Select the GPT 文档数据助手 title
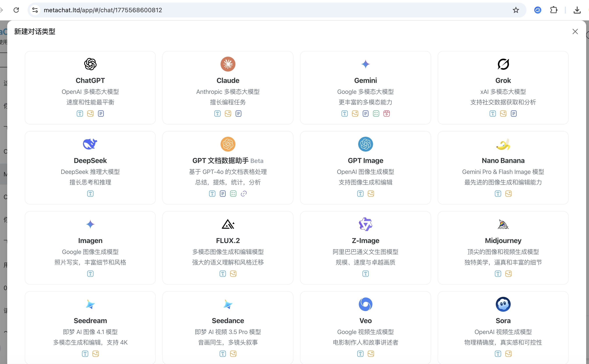Viewport: 589px width, 364px height. click(220, 161)
